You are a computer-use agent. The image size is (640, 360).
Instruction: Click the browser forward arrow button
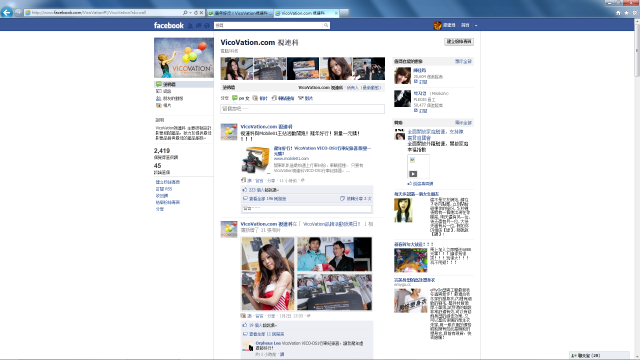(x=18, y=13)
